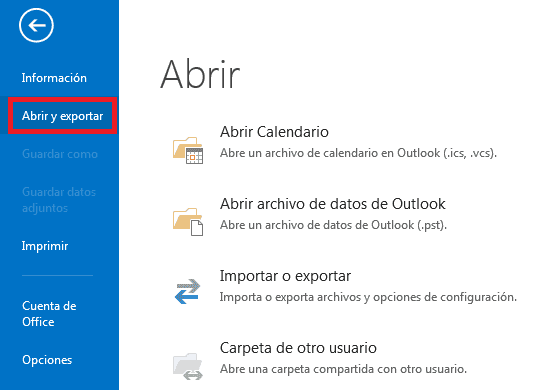Viewport: 536px width, 390px height.
Task: Open Cuenta de Office page
Action: 49,313
